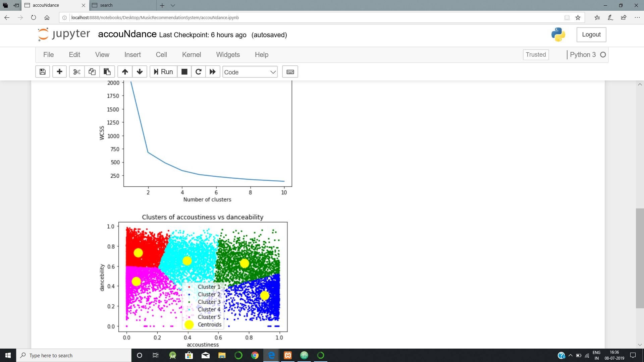The width and height of the screenshot is (644, 362).
Task: Open browser settings and more menu
Action: pyautogui.click(x=637, y=17)
